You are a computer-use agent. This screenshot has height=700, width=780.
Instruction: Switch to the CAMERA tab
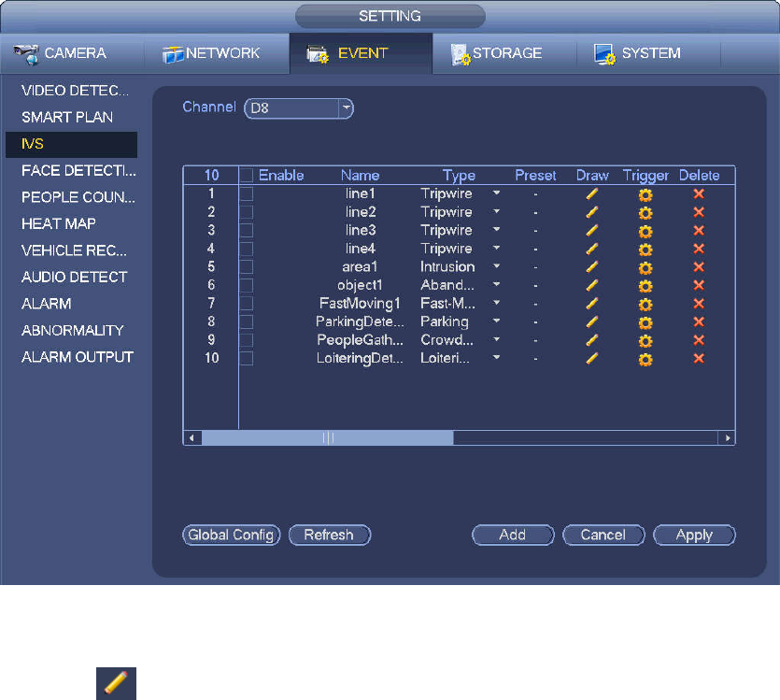(x=72, y=53)
